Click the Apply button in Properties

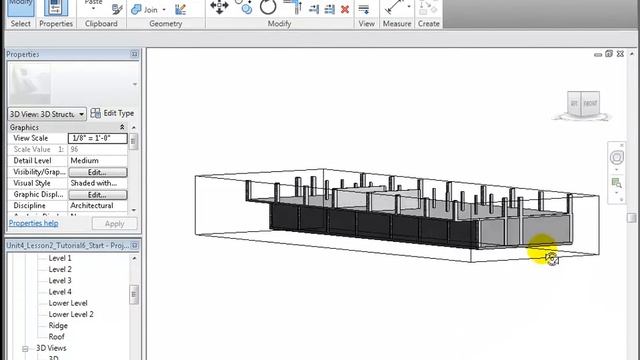point(115,224)
